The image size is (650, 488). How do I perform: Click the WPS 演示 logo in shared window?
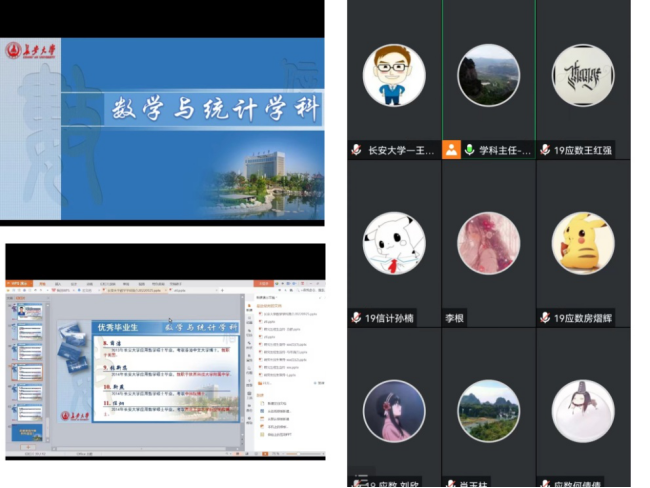click(x=19, y=285)
